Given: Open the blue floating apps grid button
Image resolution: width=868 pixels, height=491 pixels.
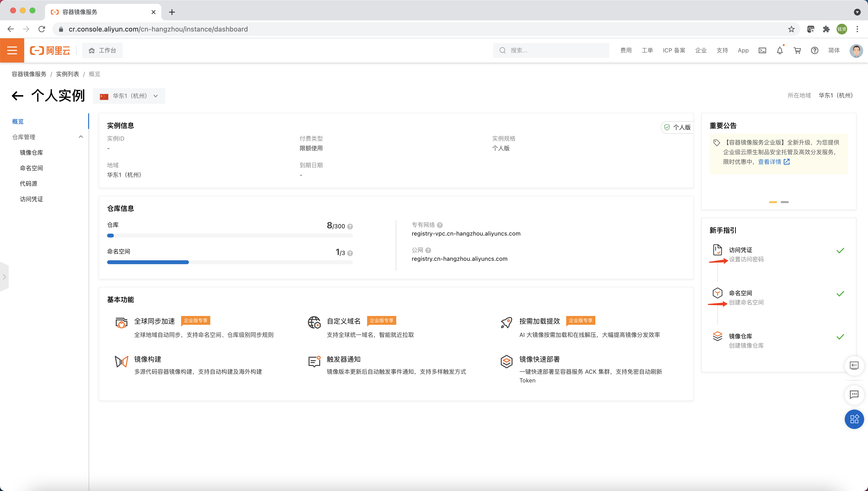Looking at the screenshot, I should pos(854,419).
